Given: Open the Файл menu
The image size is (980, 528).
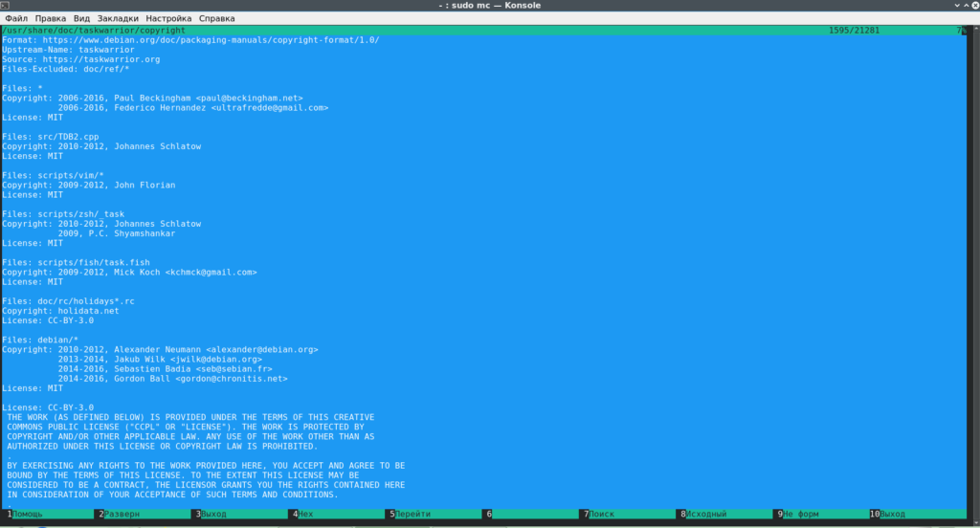Looking at the screenshot, I should (x=16, y=18).
